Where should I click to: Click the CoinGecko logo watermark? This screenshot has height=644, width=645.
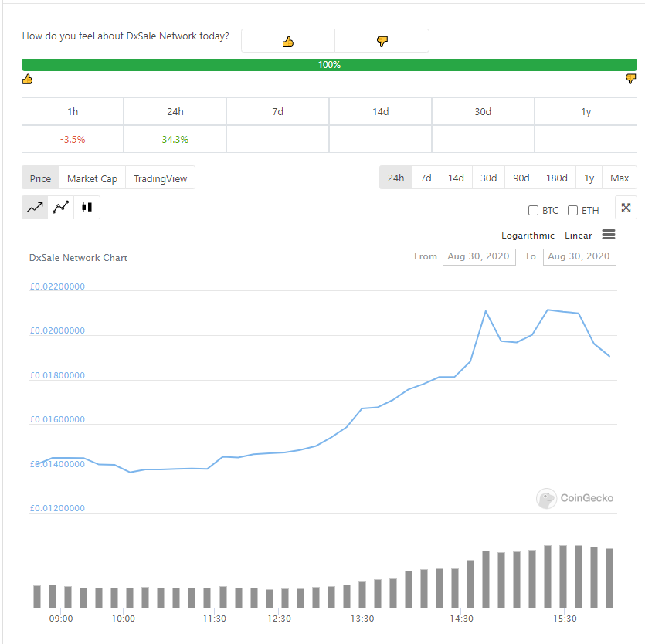575,498
